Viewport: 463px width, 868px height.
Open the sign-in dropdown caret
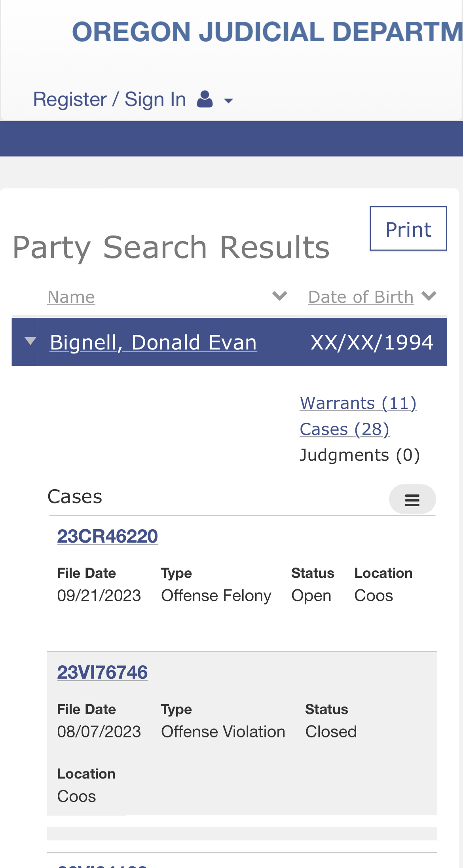click(x=228, y=101)
